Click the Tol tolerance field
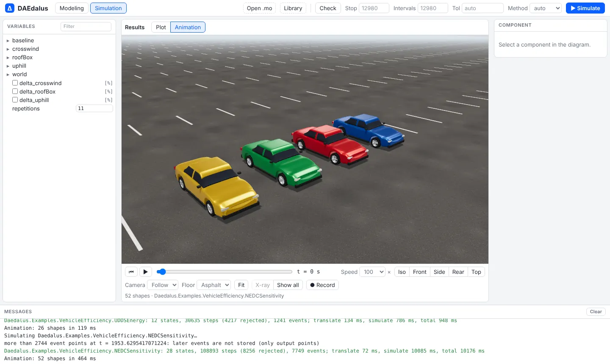Image resolution: width=610 pixels, height=364 pixels. (x=482, y=8)
